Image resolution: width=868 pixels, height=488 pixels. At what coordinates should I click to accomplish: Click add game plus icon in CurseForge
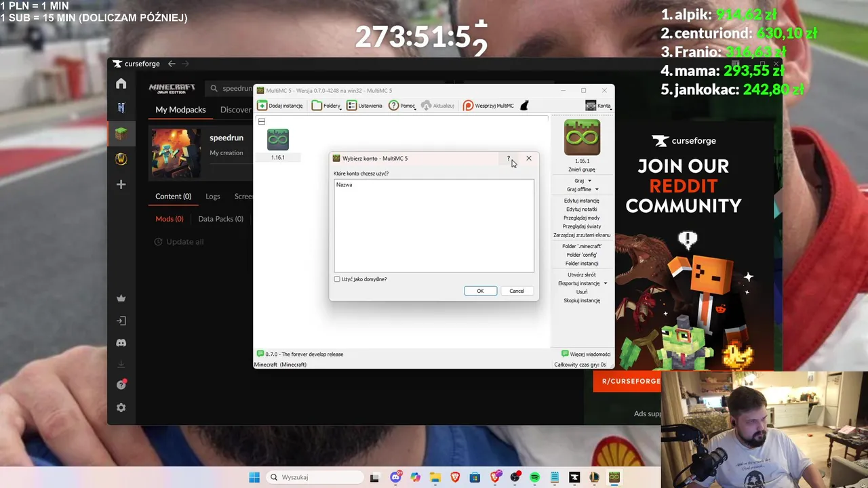[121, 184]
